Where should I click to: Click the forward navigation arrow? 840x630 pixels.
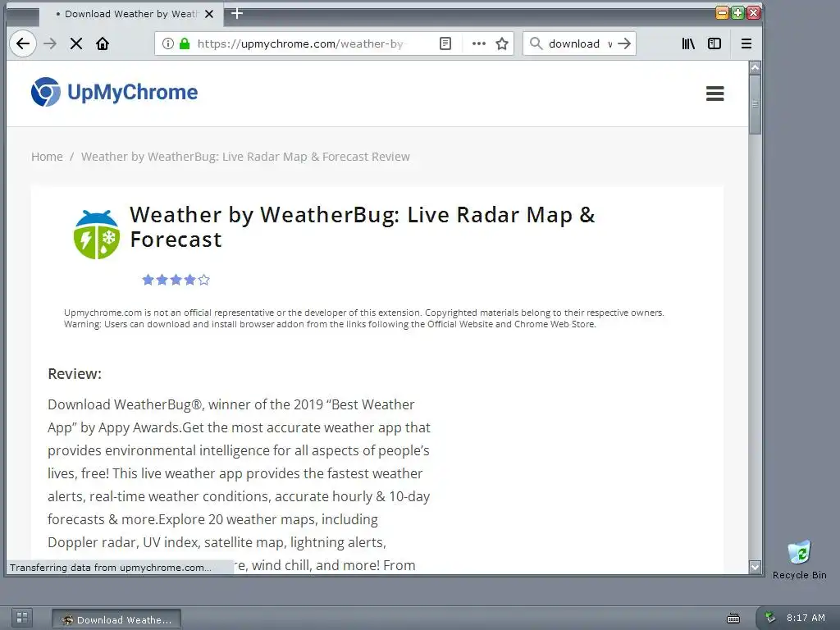pos(50,43)
